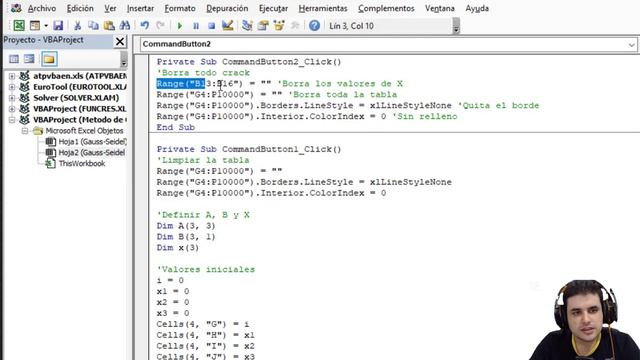Screen dimensions: 640x360
Task: Open the Insert UserForm dropdown arrow
Action: (x=46, y=26)
